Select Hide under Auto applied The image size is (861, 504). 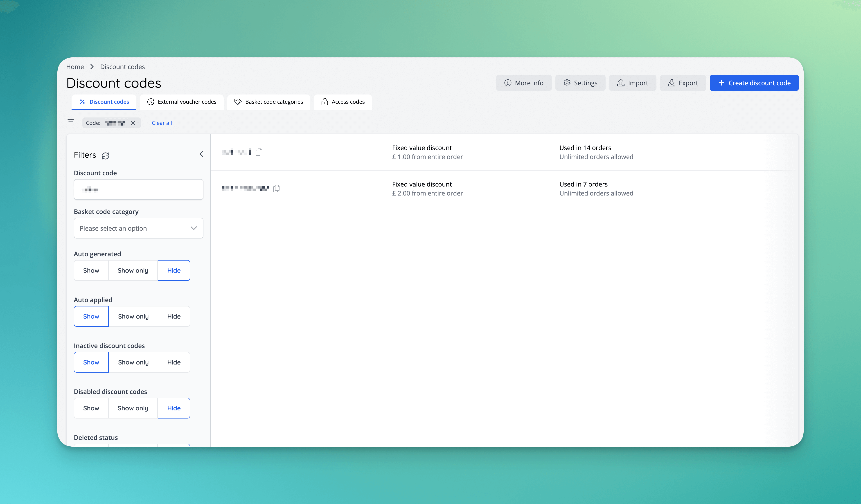tap(174, 316)
